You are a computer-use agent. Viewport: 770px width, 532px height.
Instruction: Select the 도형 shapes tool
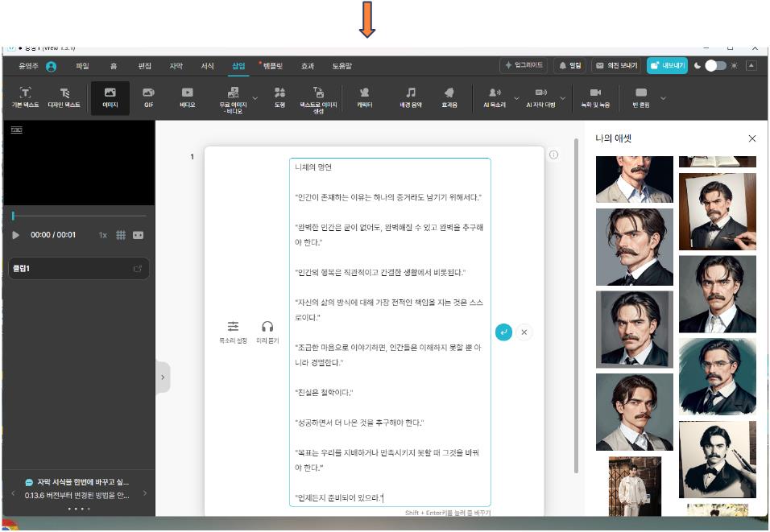(x=280, y=97)
